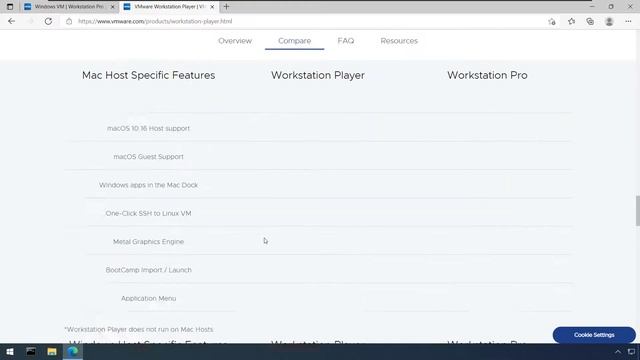The height and width of the screenshot is (360, 640).
Task: Click the Workstation Player column heading
Action: tap(318, 75)
